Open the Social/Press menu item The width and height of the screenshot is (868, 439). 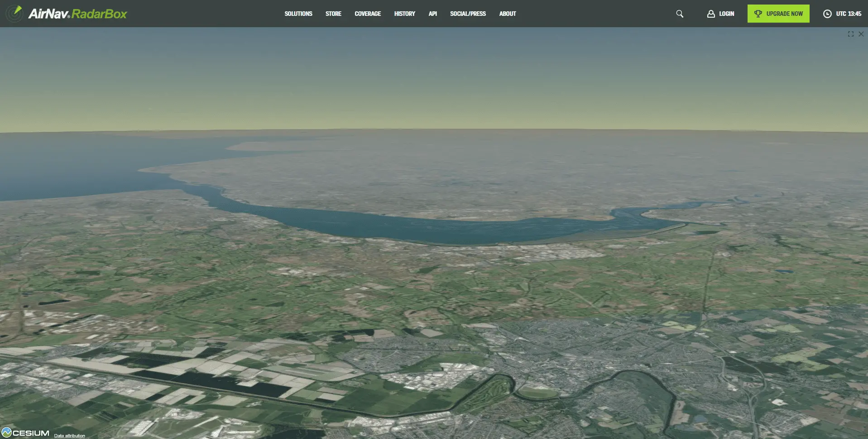point(468,14)
